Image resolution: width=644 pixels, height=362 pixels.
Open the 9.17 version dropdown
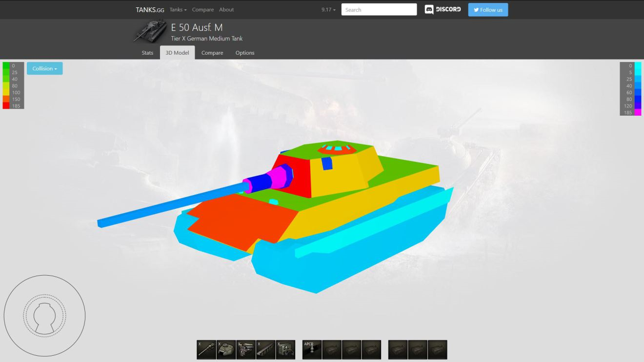point(328,10)
